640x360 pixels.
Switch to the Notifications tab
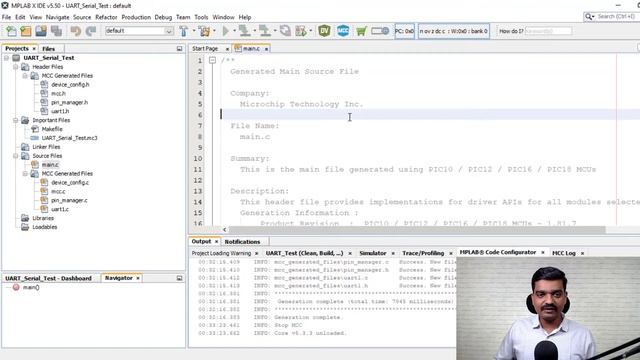242,242
